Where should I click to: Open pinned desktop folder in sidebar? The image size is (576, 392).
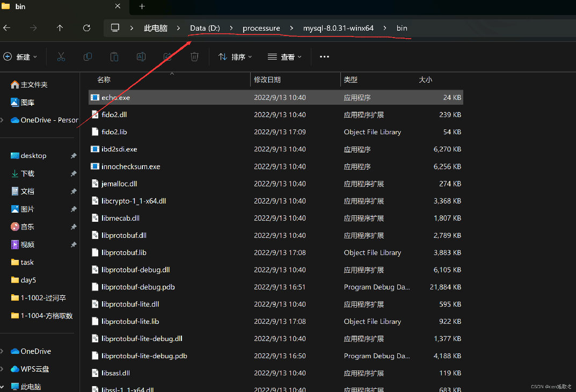(x=28, y=155)
